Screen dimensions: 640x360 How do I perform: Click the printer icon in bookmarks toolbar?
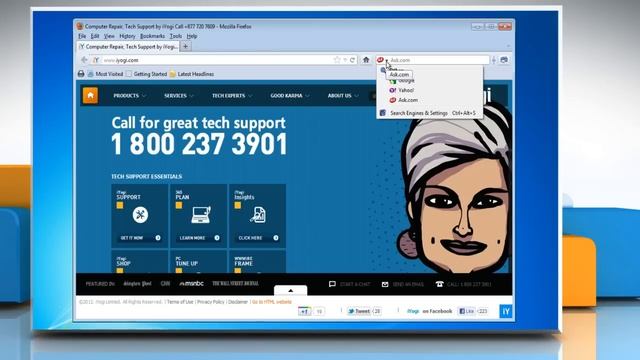point(81,74)
